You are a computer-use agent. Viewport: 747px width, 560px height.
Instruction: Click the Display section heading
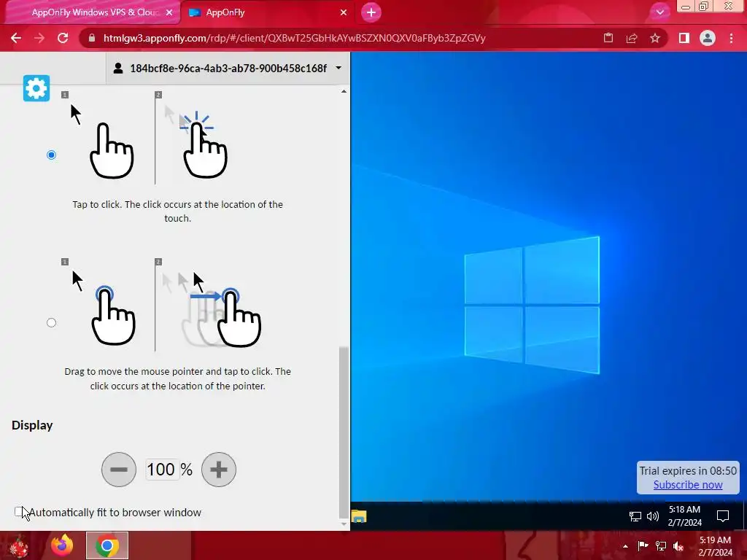coord(32,425)
